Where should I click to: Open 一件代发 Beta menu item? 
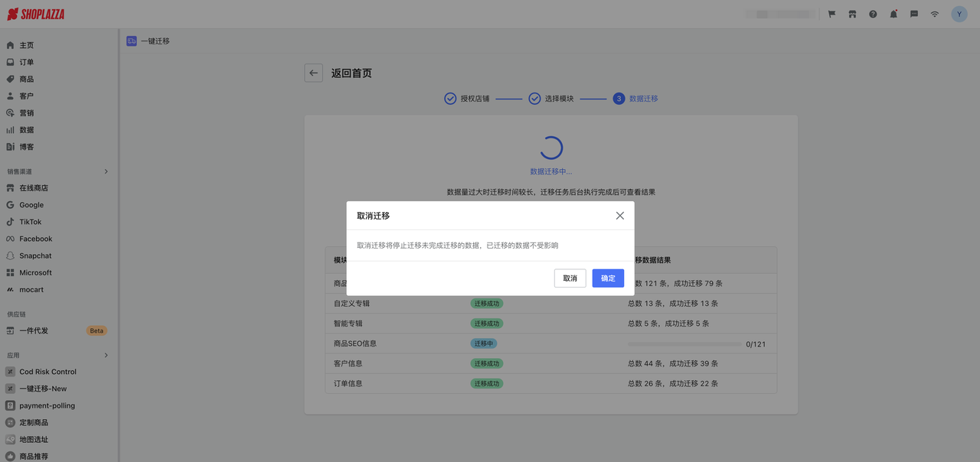click(34, 330)
